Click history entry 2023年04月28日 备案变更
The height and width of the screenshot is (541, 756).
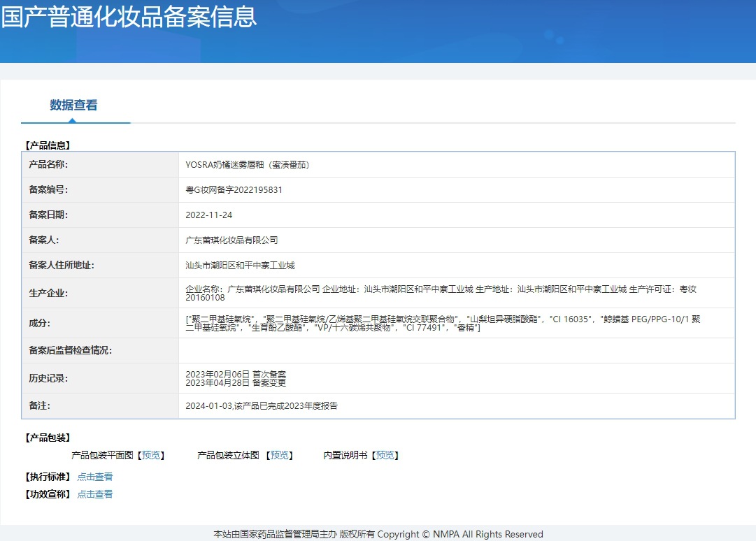pyautogui.click(x=236, y=382)
